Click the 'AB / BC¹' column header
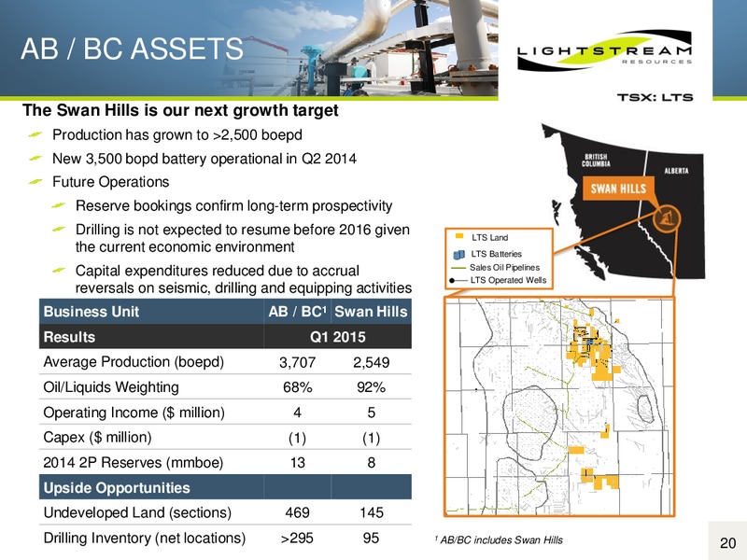Viewport: 747px width, 560px height. (x=297, y=312)
